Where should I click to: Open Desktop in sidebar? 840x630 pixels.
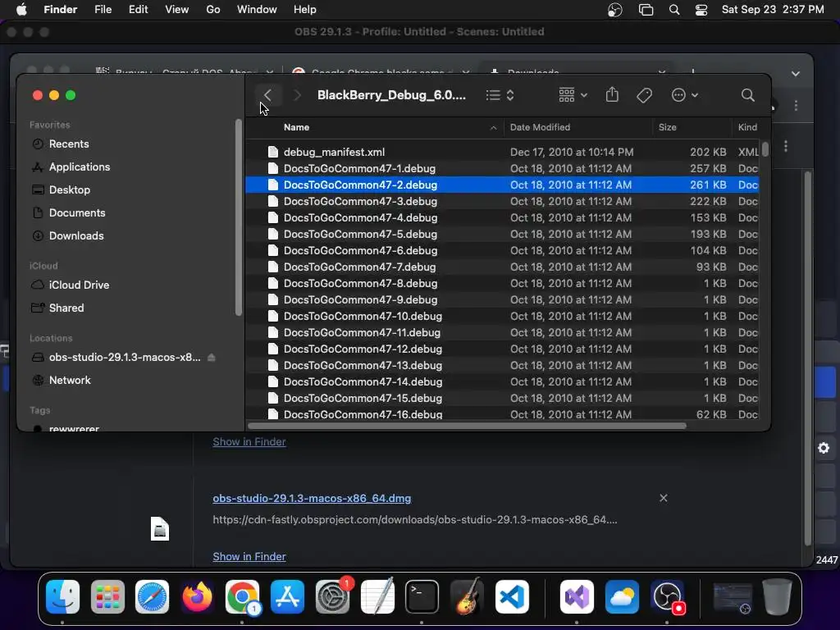point(70,190)
